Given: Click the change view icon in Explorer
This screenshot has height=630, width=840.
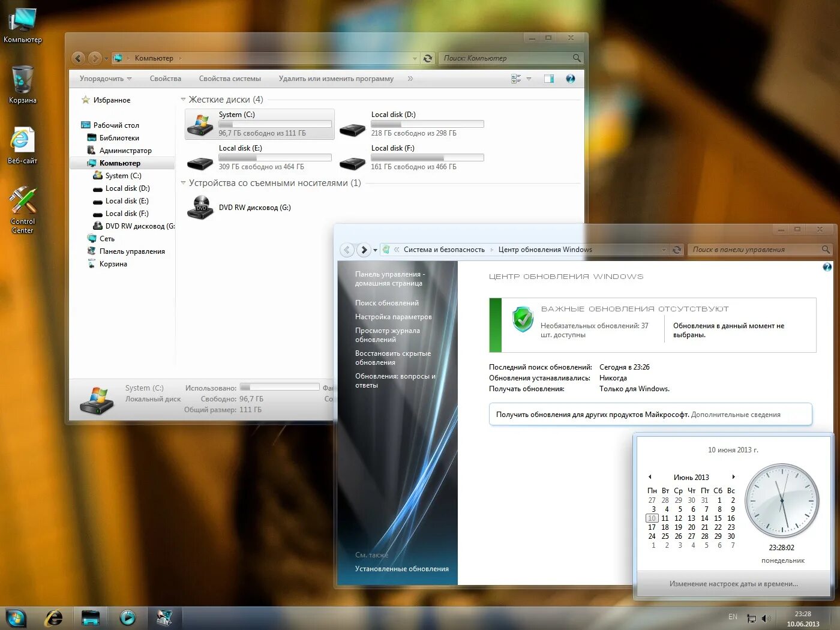Looking at the screenshot, I should point(516,79).
